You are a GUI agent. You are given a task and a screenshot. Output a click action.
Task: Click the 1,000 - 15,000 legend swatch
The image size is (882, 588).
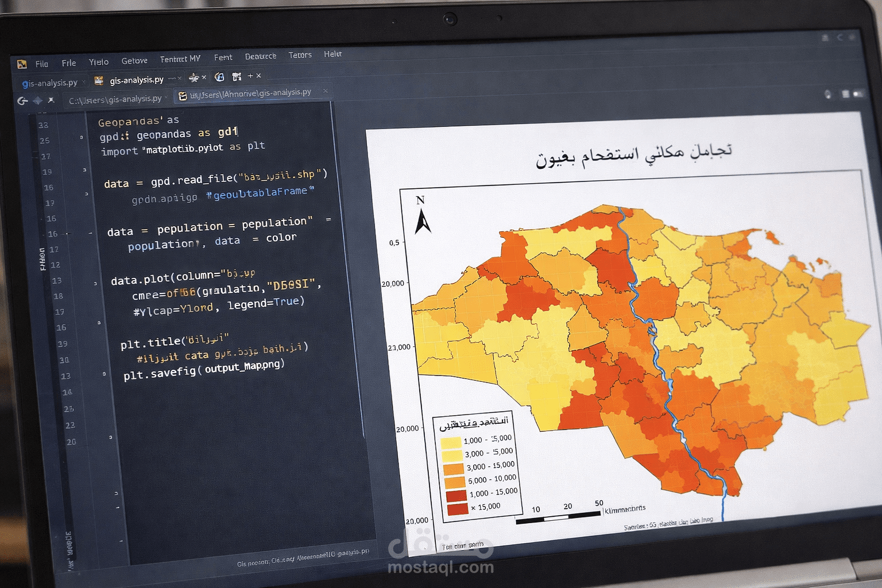coord(457,496)
